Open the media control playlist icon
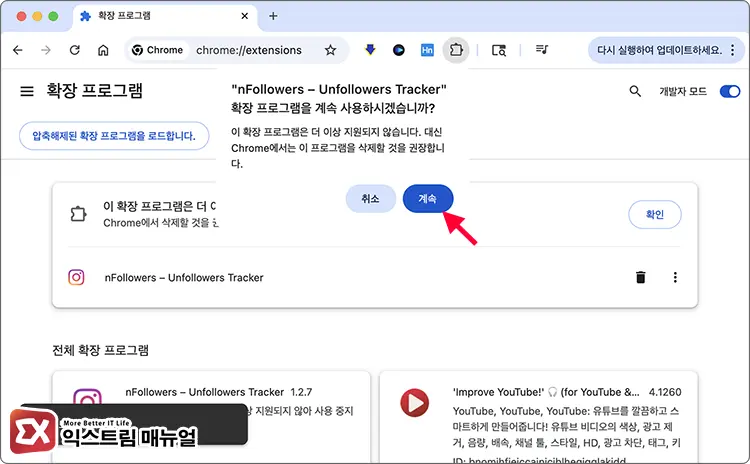 pyautogui.click(x=542, y=50)
